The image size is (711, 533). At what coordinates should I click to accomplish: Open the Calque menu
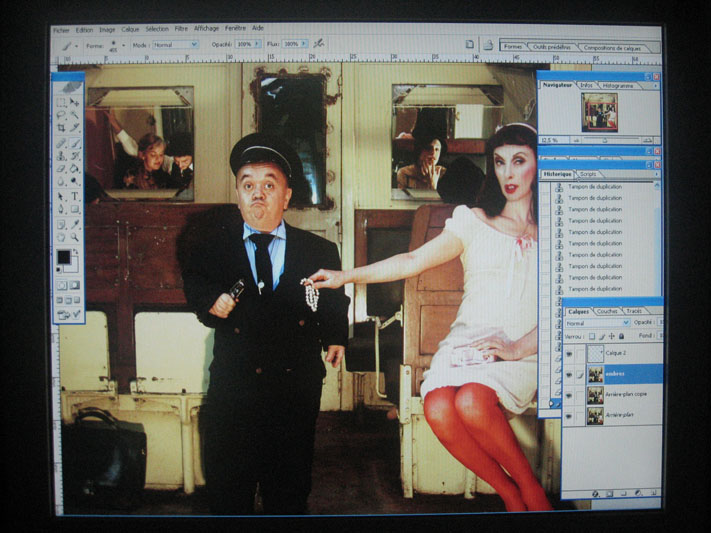pyautogui.click(x=130, y=29)
